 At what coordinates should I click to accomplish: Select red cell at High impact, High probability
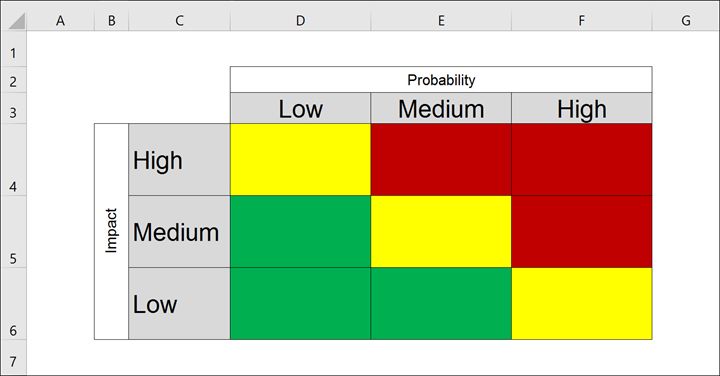coord(581,159)
